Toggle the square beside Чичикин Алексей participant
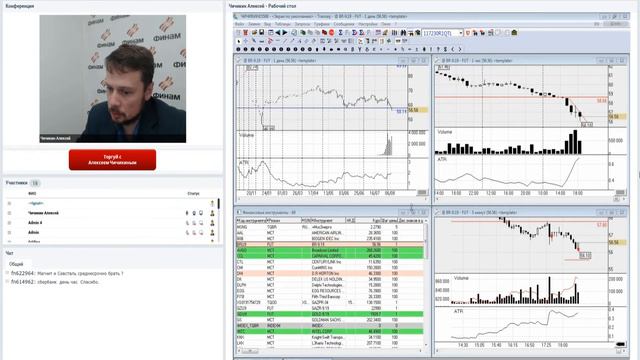640x360 pixels. 9,213
